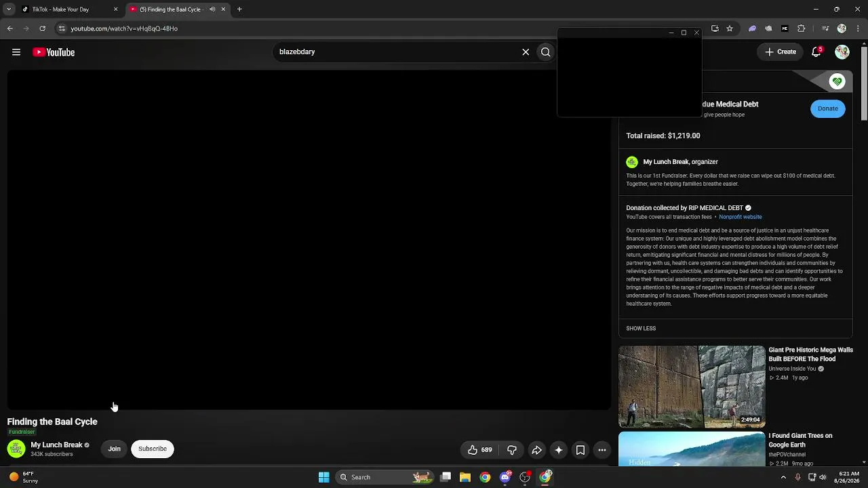Open the sparkle Ask button
Screen dimensions: 868x488
[x=559, y=450]
